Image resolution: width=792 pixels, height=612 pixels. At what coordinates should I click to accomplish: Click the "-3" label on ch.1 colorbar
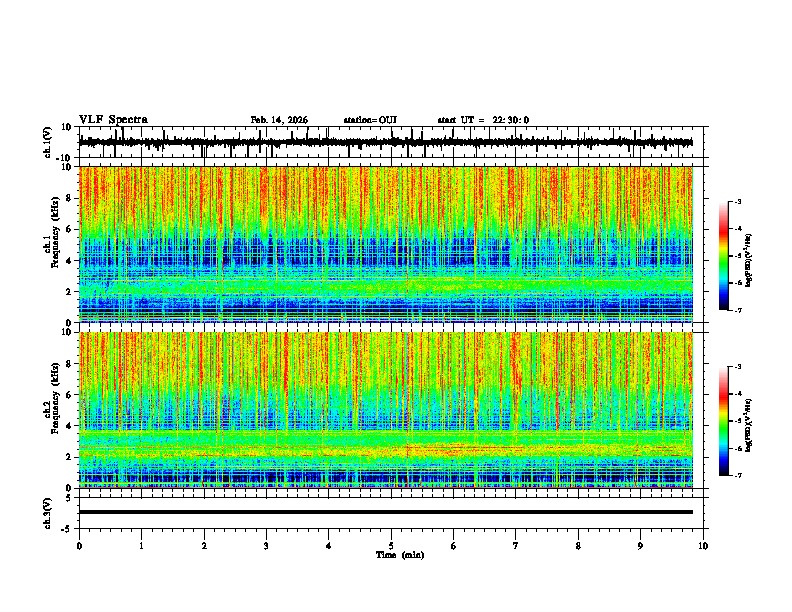coord(737,202)
